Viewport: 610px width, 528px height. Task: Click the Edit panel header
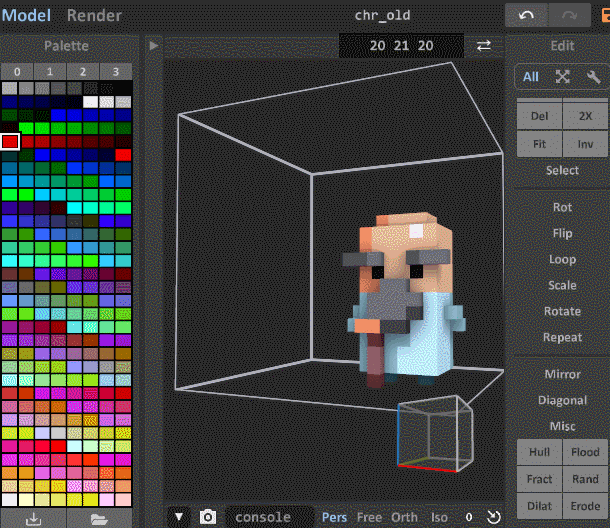562,46
